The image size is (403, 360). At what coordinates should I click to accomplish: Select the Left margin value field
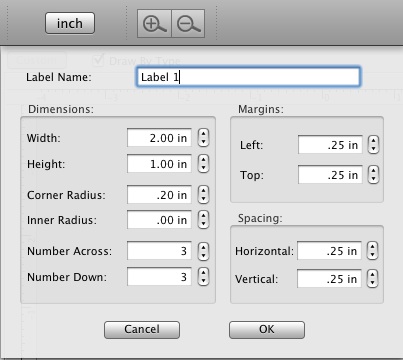(x=330, y=145)
